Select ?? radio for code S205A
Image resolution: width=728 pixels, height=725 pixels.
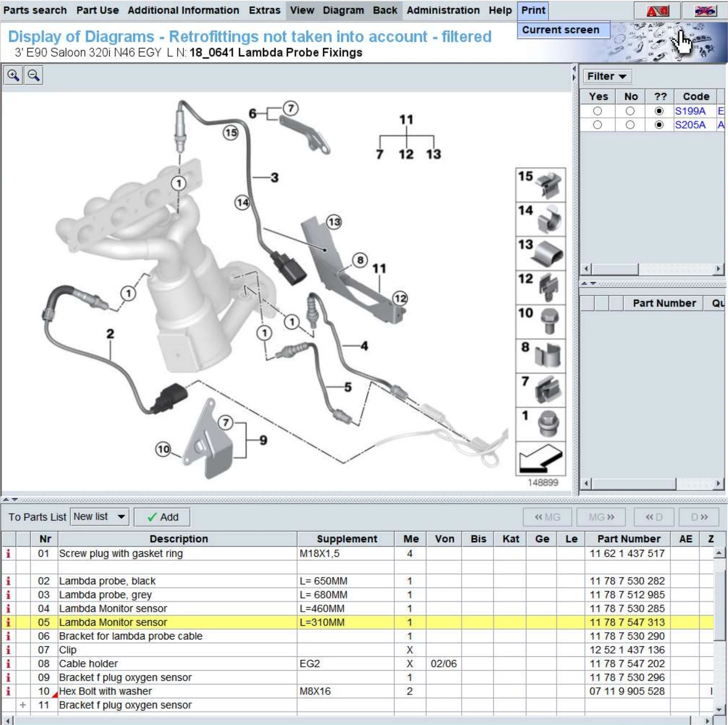659,125
